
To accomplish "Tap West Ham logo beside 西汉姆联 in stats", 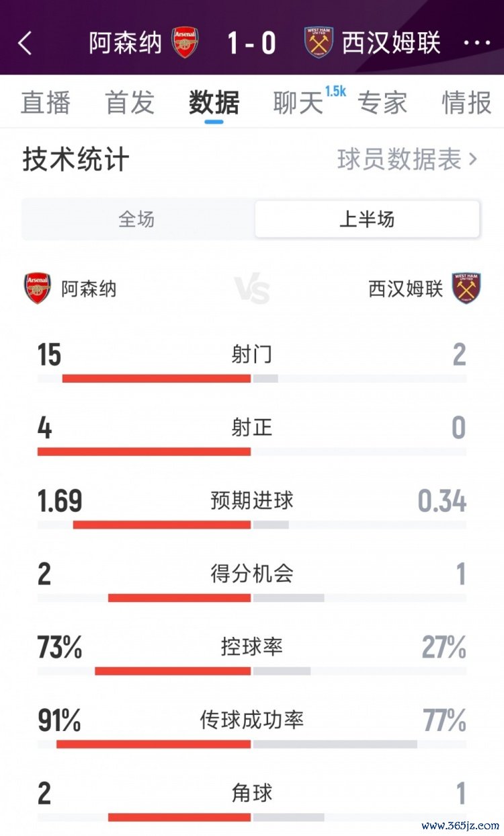I will coord(466,289).
